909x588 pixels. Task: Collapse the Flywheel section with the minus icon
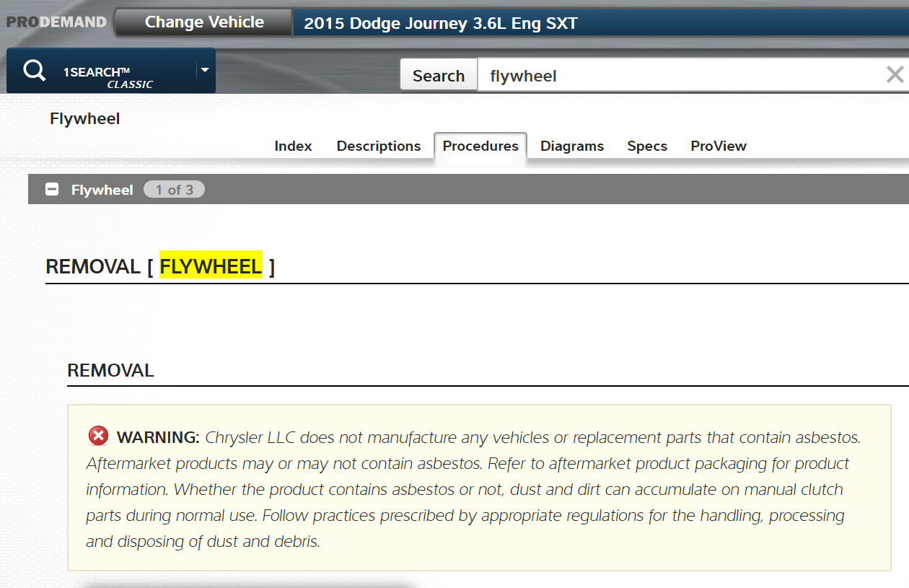point(52,190)
